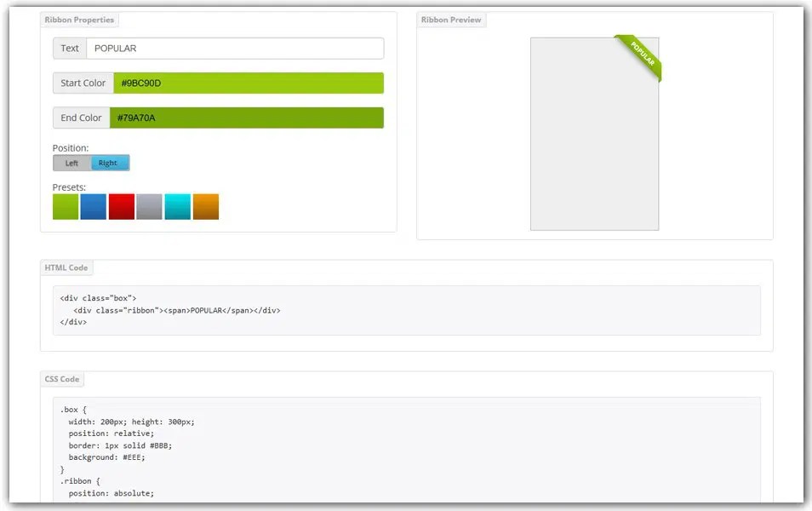Select the Ribbon Properties tab

[79, 19]
